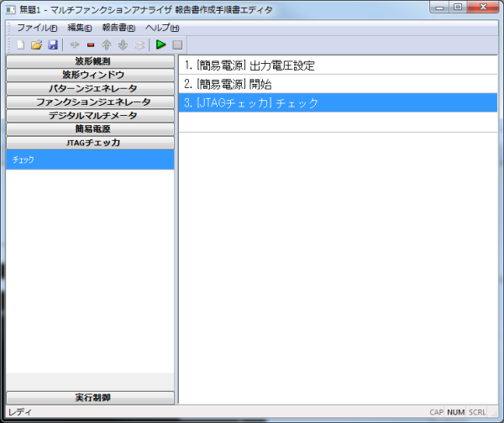Expand the 波形ウィンドウ category
Image resolution: width=504 pixels, height=423 pixels.
pos(91,75)
